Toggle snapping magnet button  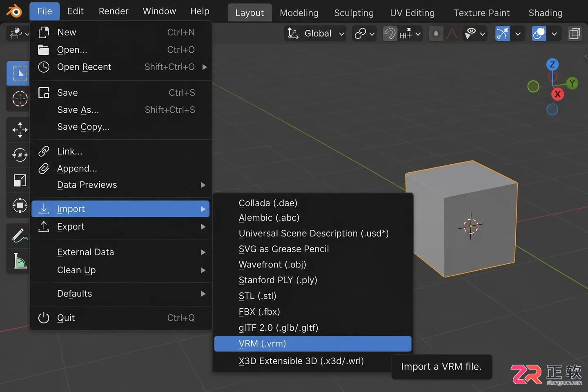pyautogui.click(x=390, y=33)
